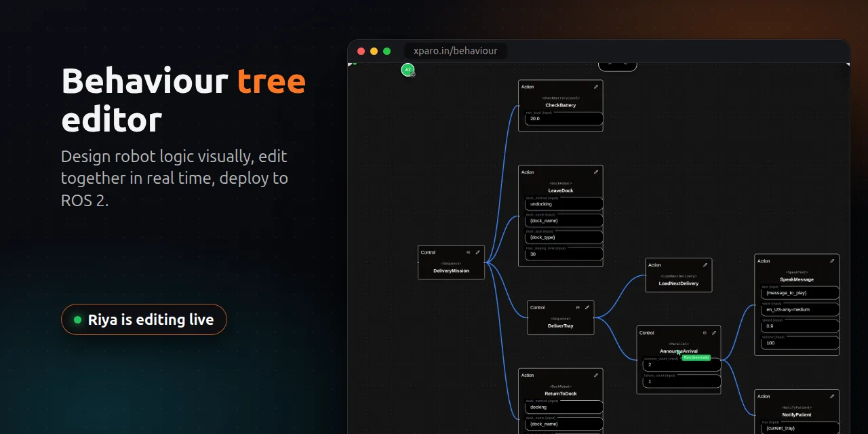This screenshot has height=434, width=868.
Task: Select the DeliverTray node title
Action: tap(561, 325)
